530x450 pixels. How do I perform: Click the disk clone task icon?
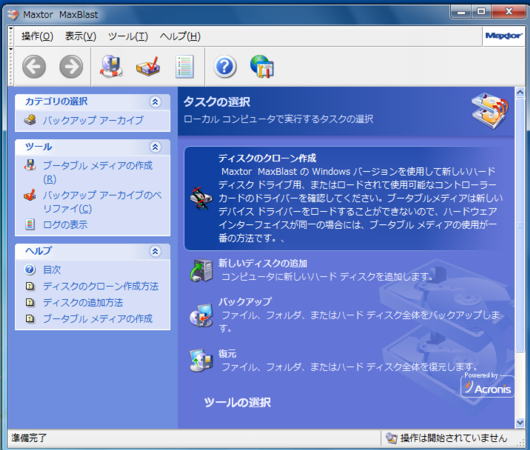tap(201, 198)
